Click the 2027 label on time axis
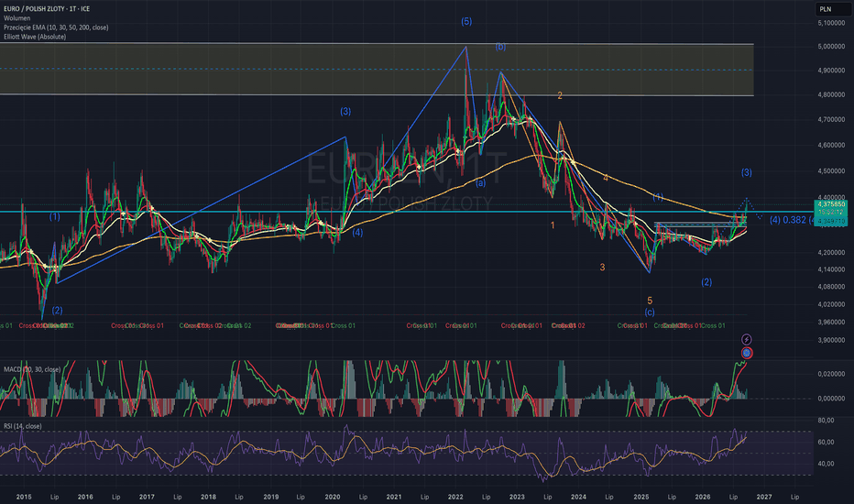 tap(764, 497)
